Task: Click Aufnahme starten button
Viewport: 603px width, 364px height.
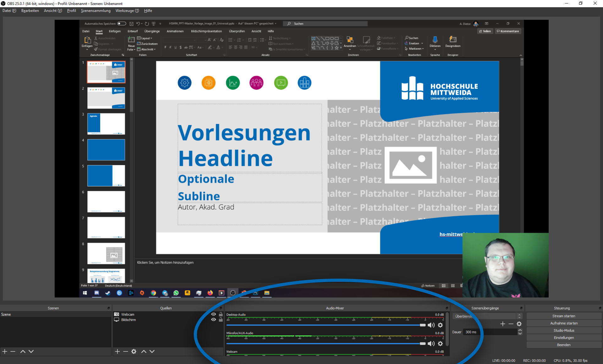Action: [564, 323]
